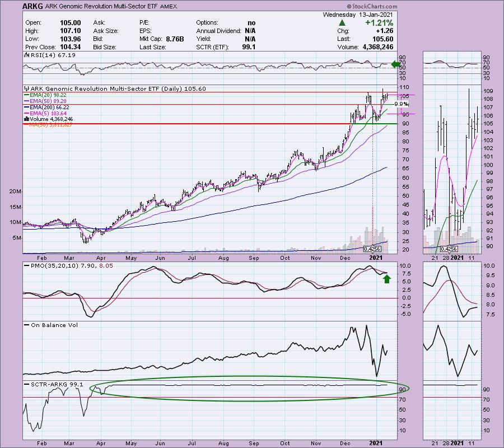Click the Yield N/A value
The width and height of the screenshot is (504, 448).
click(250, 39)
